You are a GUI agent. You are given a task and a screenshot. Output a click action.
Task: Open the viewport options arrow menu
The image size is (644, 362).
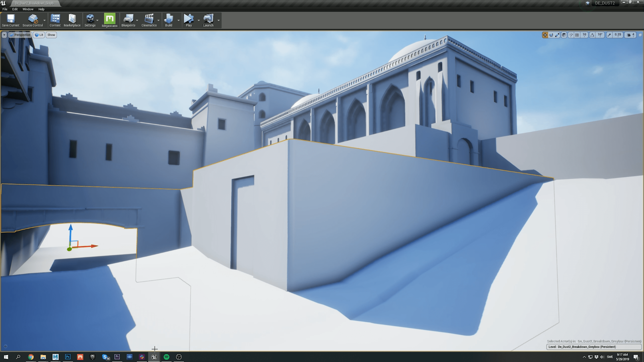coord(4,35)
